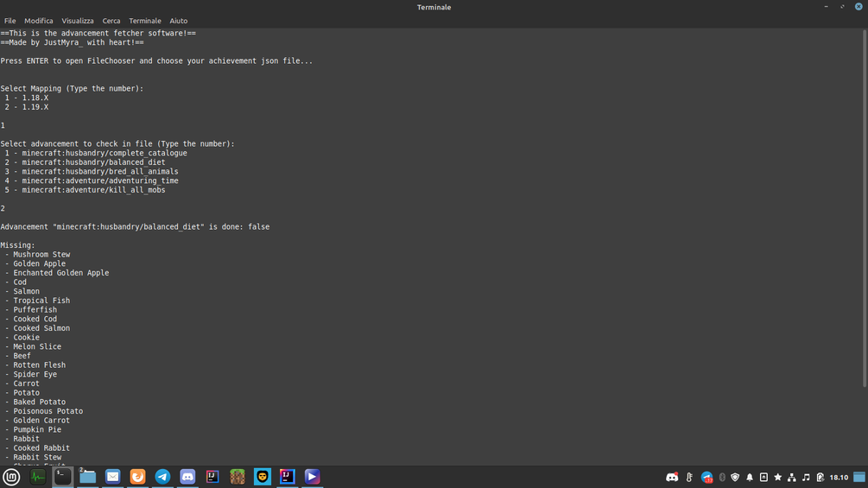868x488 pixels.
Task: Close the Terminale window
Action: click(858, 7)
